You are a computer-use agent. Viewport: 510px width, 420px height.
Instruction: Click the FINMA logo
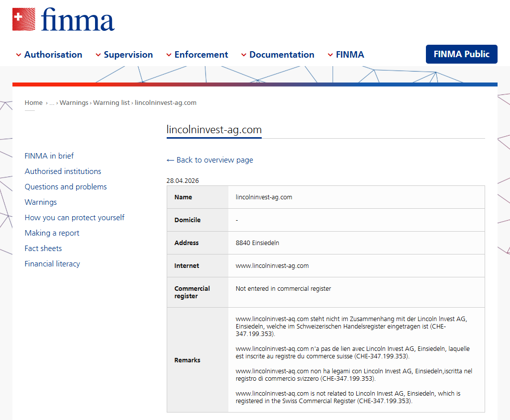click(63, 19)
